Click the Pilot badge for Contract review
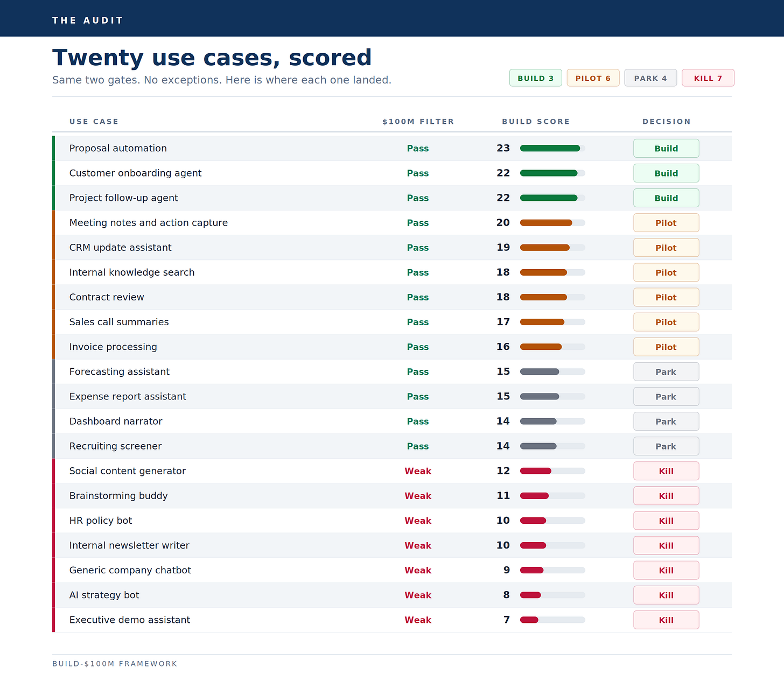Image resolution: width=784 pixels, height=674 pixels. [x=666, y=297]
